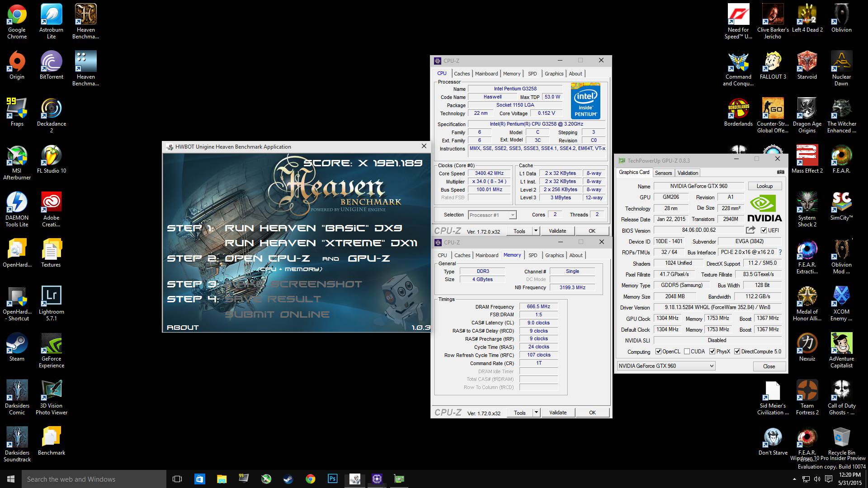Open Left 4 Dead 2 shortcut
The height and width of the screenshot is (488, 868).
[807, 19]
